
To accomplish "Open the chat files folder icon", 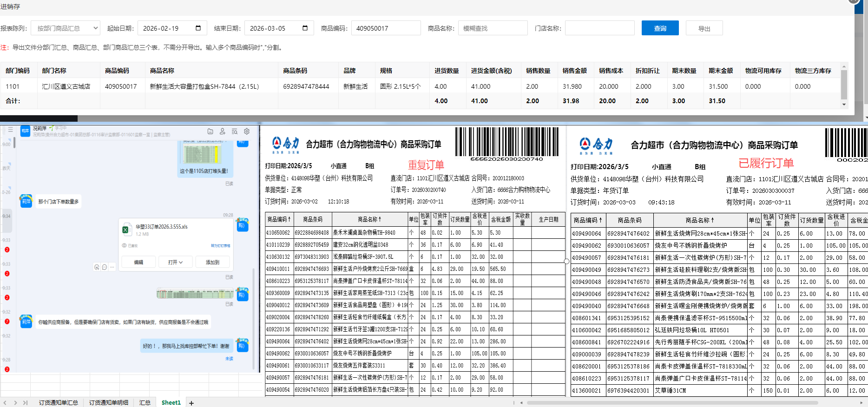I will 210,131.
